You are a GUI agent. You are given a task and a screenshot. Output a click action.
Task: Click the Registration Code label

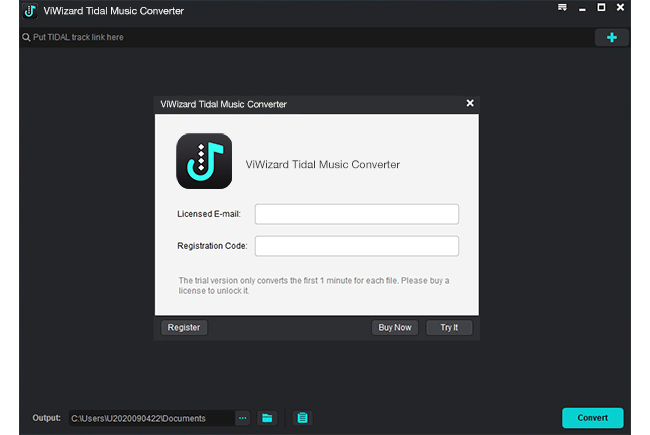[212, 246]
